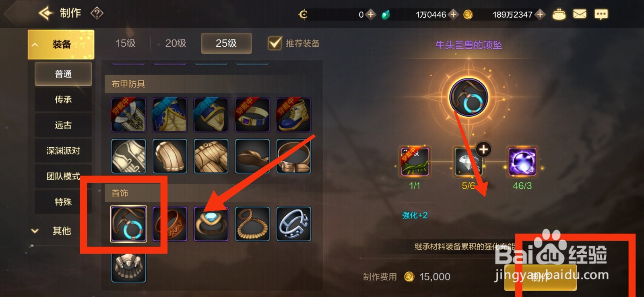
Task: Toggle the 推荐装备 checkbox
Action: click(x=275, y=43)
